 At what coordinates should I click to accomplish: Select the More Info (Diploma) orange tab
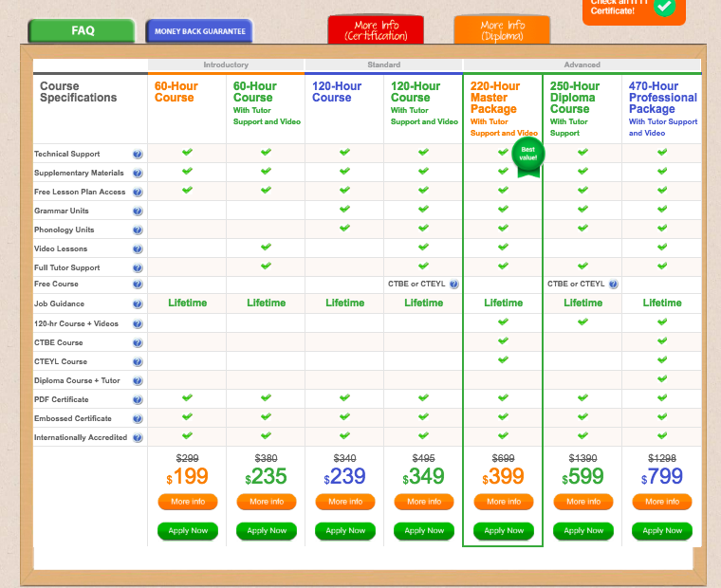pos(502,30)
